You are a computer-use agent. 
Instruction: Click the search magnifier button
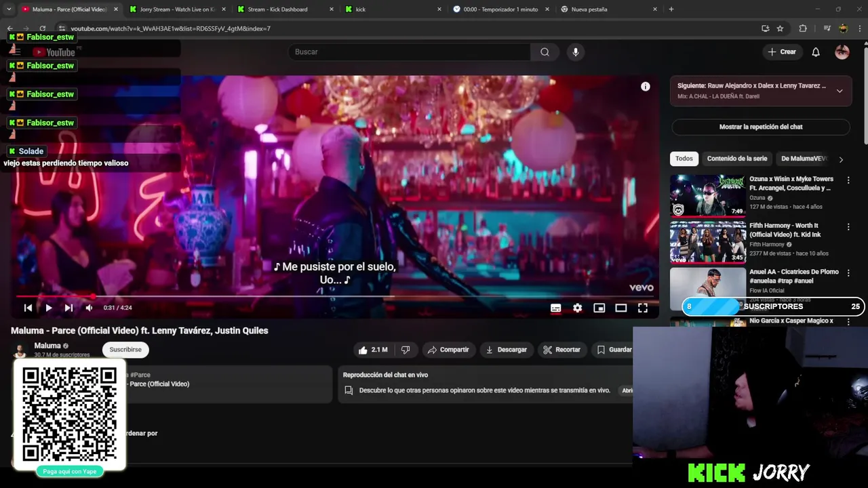pyautogui.click(x=545, y=52)
